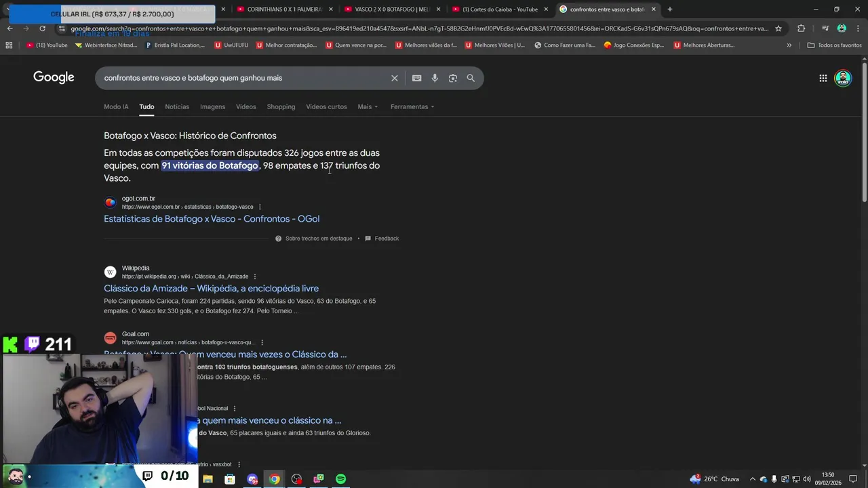This screenshot has width=868, height=488.
Task: Open the Chrome extensions puzzle menu
Action: point(801,28)
